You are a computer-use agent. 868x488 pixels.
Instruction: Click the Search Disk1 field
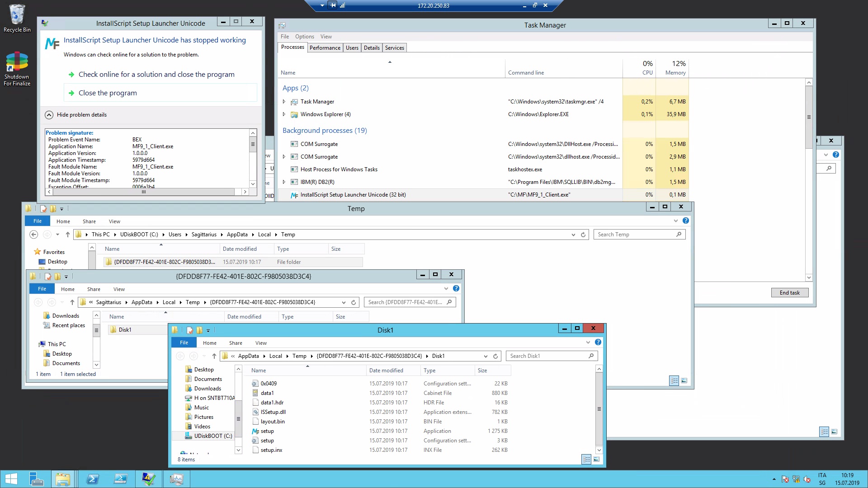coord(552,356)
